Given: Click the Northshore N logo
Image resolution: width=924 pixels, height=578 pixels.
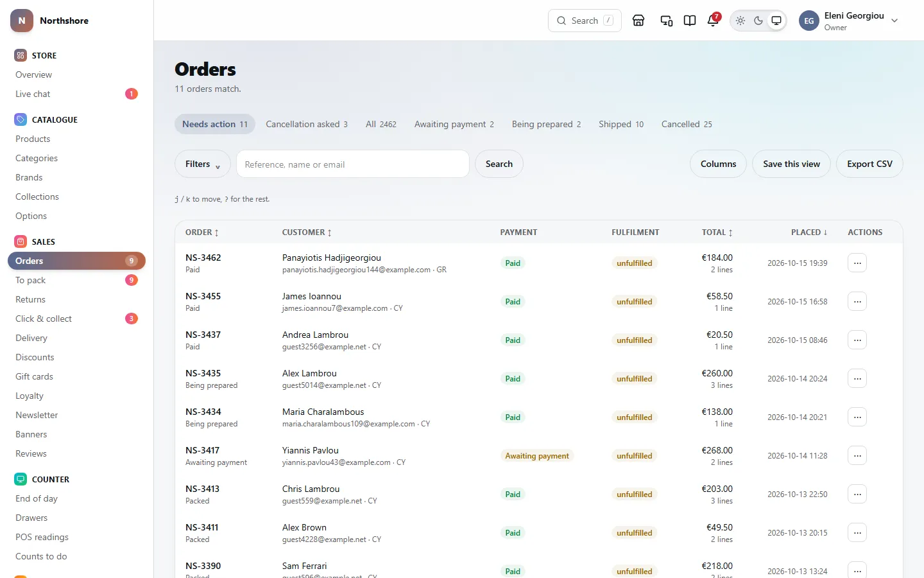Looking at the screenshot, I should coord(22,21).
